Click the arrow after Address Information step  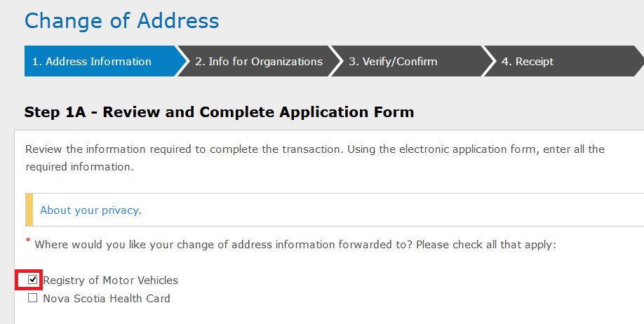point(183,62)
